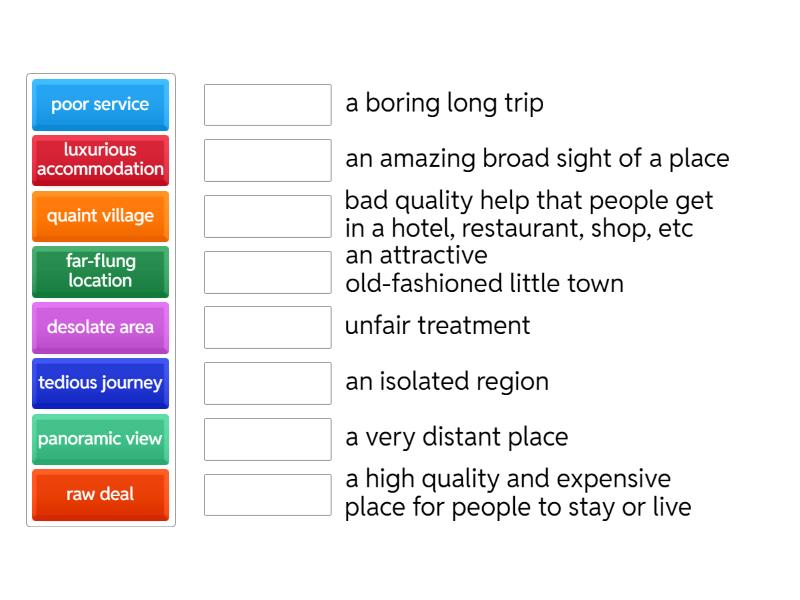Viewport: 800px width, 600px height.
Task: Choose the box for 'attractive old-fashioned little town'
Action: (x=268, y=272)
